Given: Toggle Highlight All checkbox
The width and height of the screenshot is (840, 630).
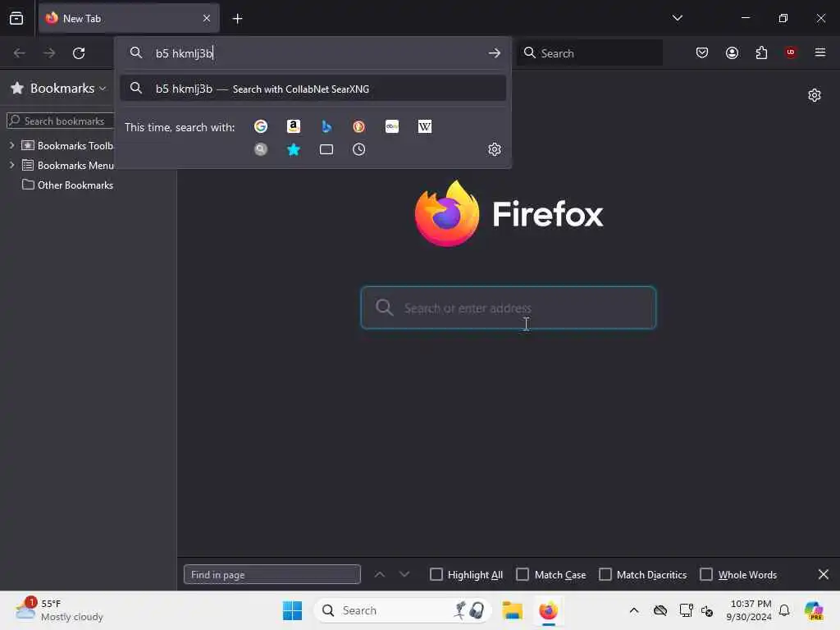Looking at the screenshot, I should (436, 574).
